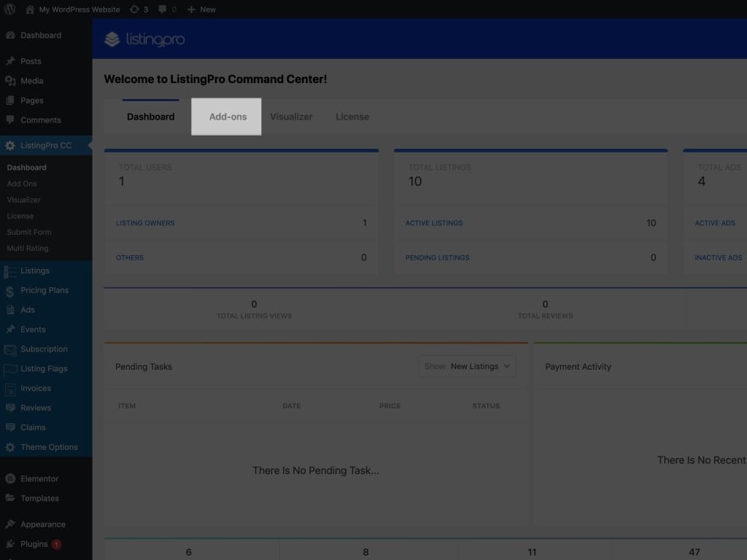Click the Pricing Plans dollar icon
The width and height of the screenshot is (747, 560).
click(10, 291)
